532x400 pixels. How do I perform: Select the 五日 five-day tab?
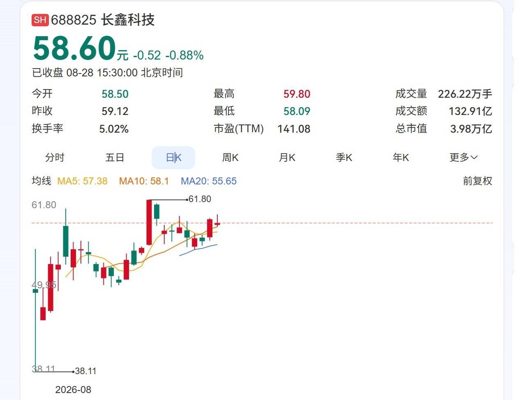coord(115,157)
